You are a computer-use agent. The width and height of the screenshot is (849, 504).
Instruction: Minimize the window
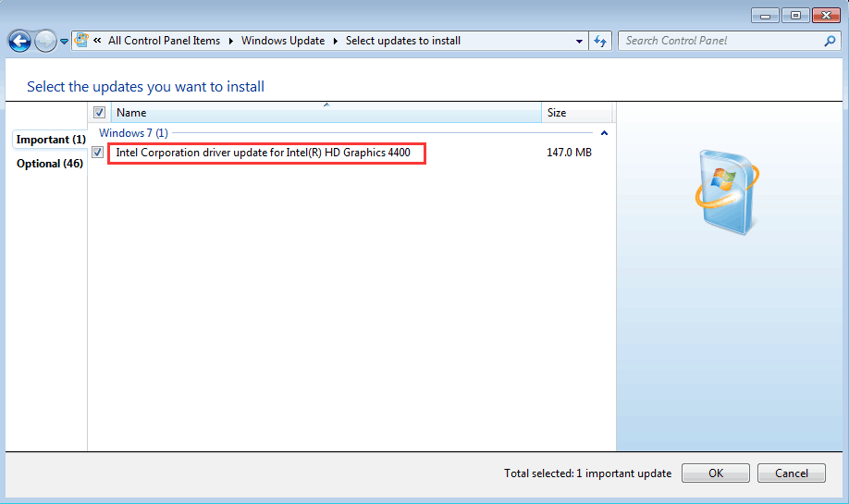click(765, 15)
